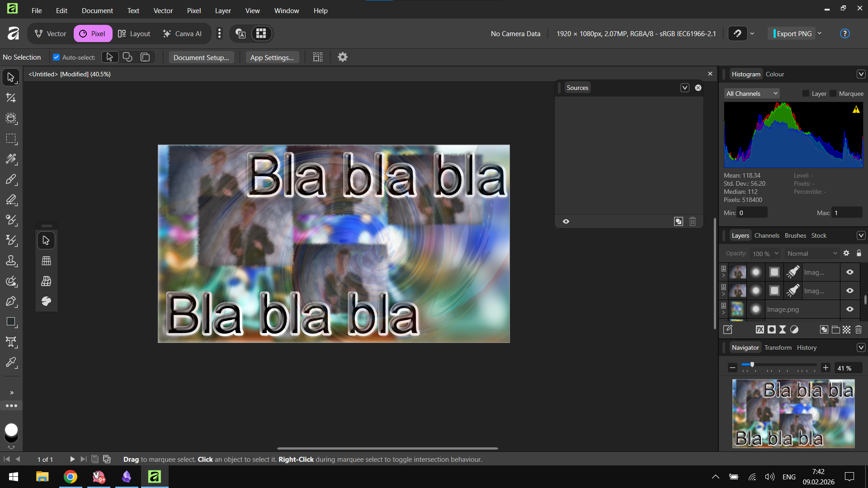
Task: Select the rectangular marquee selection tool
Action: (11, 139)
